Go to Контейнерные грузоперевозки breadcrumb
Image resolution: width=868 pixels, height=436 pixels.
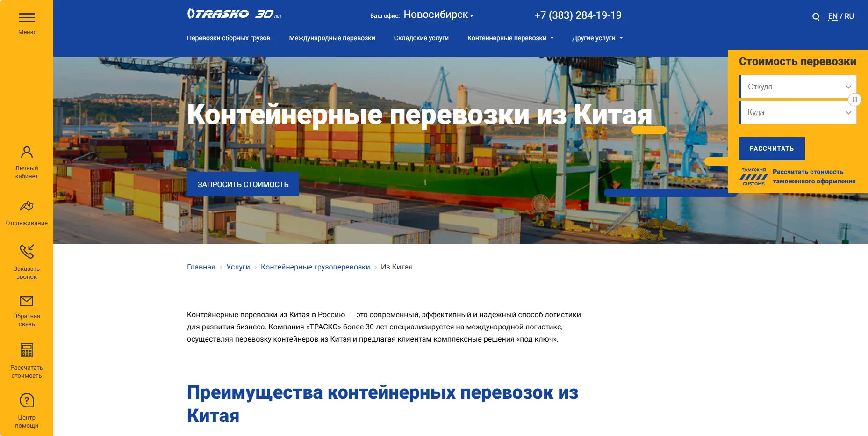tap(315, 267)
